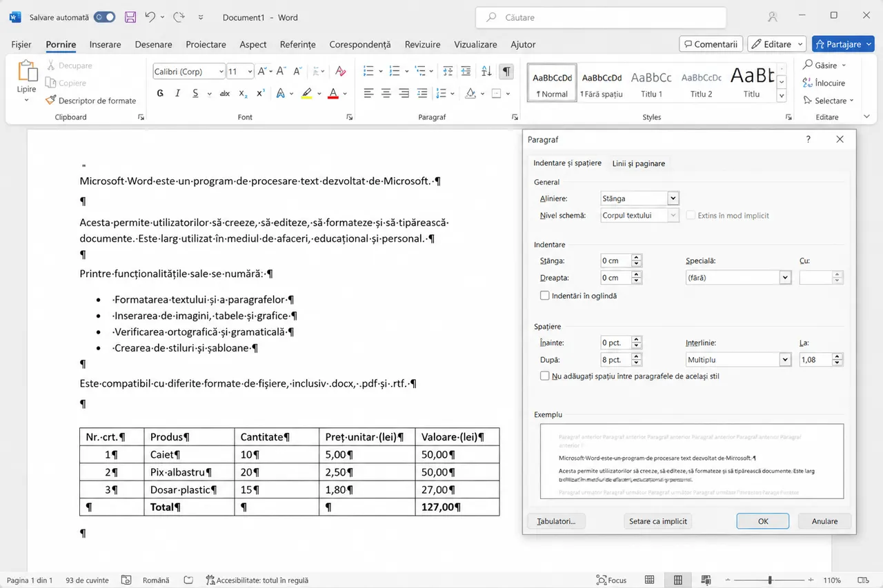The image size is (883, 588).
Task: Center the text in the ribbon
Action: tap(386, 94)
